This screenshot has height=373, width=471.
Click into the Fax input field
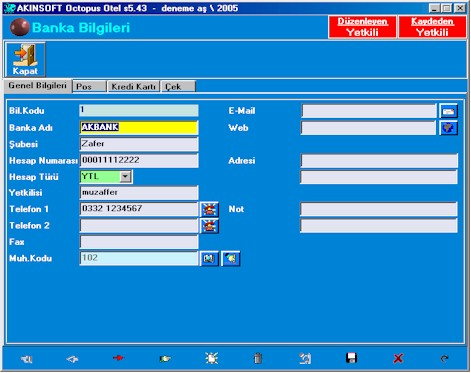tap(139, 242)
